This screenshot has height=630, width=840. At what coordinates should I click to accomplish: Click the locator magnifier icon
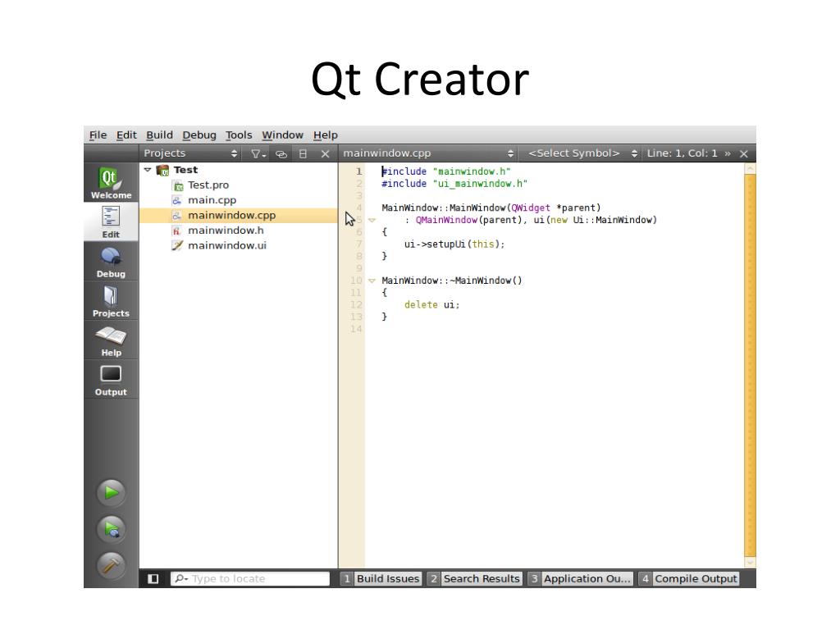(x=181, y=578)
